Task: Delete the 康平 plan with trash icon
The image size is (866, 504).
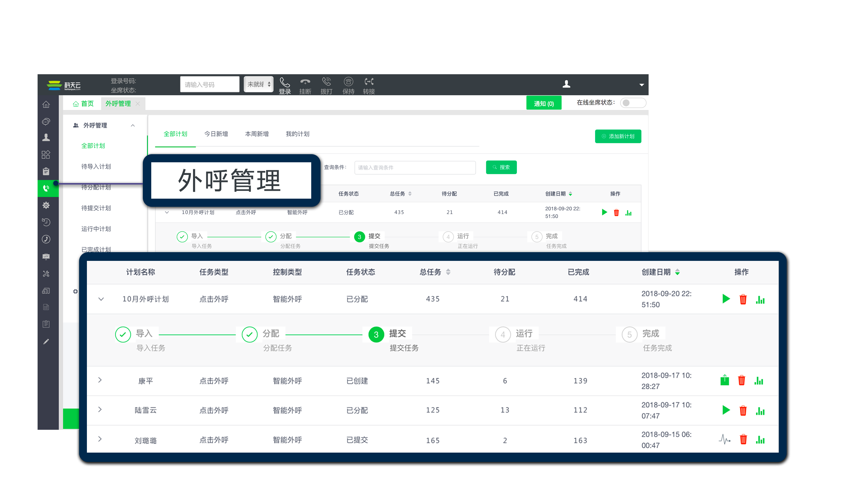Action: point(741,380)
